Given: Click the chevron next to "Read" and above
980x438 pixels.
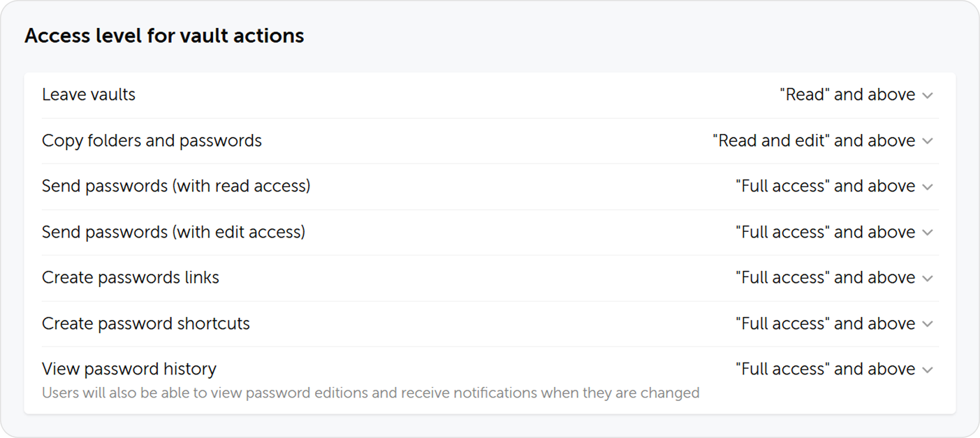Looking at the screenshot, I should click(x=929, y=94).
